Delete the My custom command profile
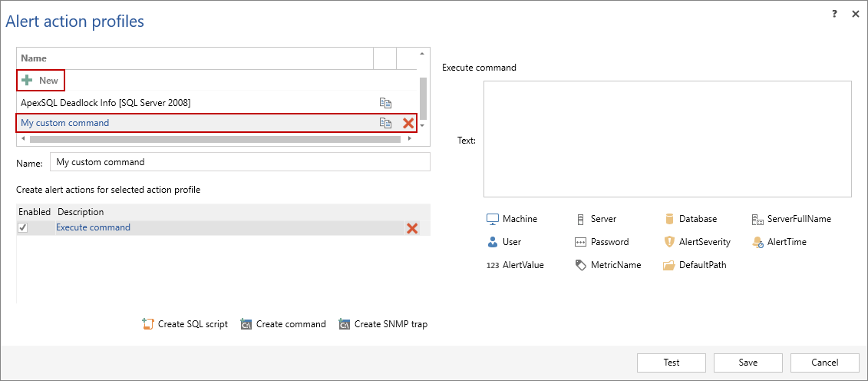Screen dimensions: 868x381 pos(408,123)
